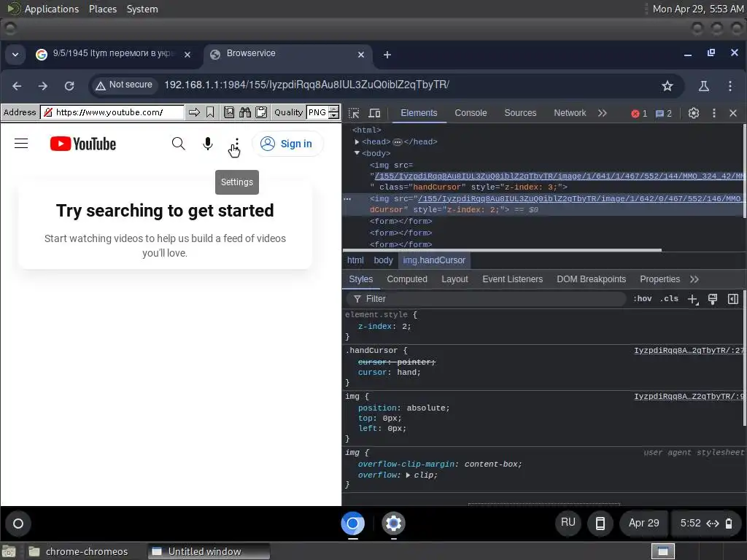Image resolution: width=747 pixels, height=560 pixels.
Task: Click Untitled window in bottom taskbar
Action: [209, 551]
